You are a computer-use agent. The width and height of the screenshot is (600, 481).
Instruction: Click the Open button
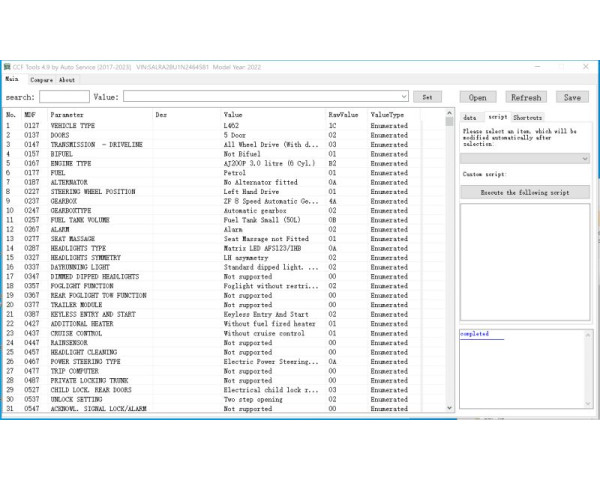[477, 97]
